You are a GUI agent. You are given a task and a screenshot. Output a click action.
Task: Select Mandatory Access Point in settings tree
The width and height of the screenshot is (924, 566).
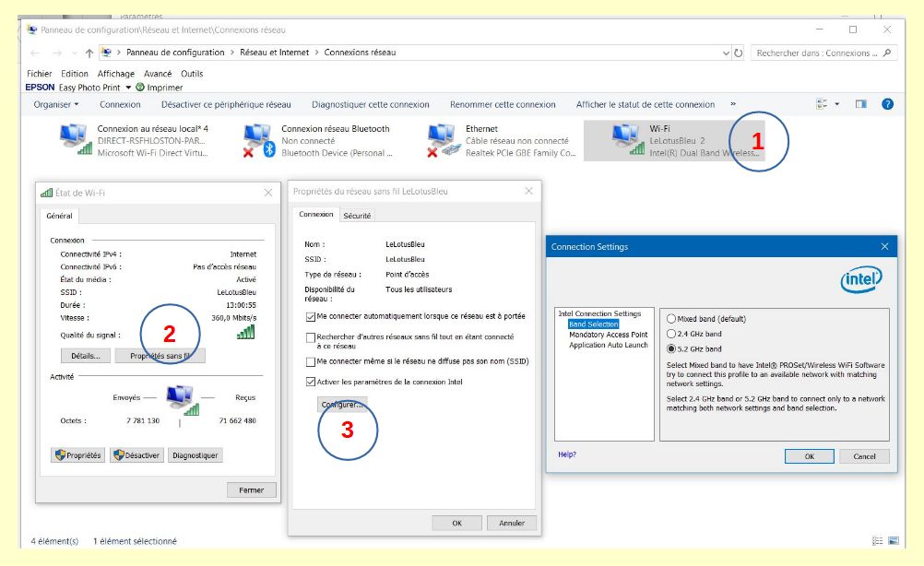608,335
